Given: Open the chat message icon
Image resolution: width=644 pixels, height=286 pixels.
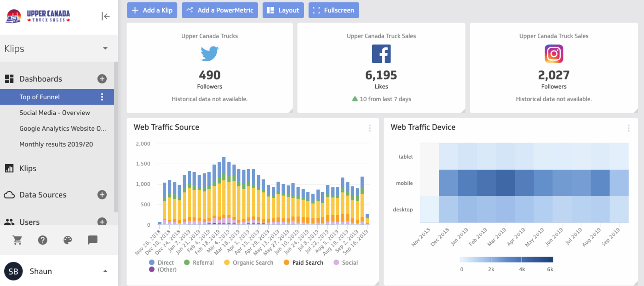Looking at the screenshot, I should (93, 240).
